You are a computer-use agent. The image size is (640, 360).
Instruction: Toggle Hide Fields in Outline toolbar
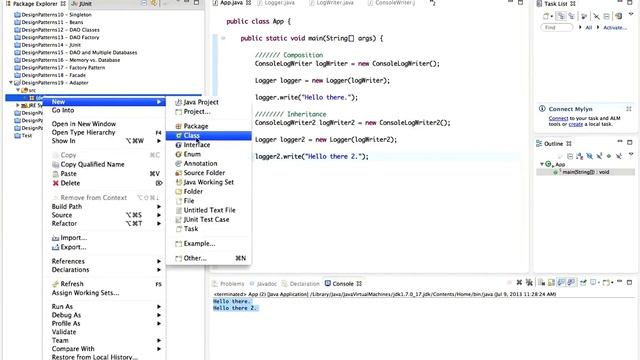pyautogui.click(x=589, y=156)
